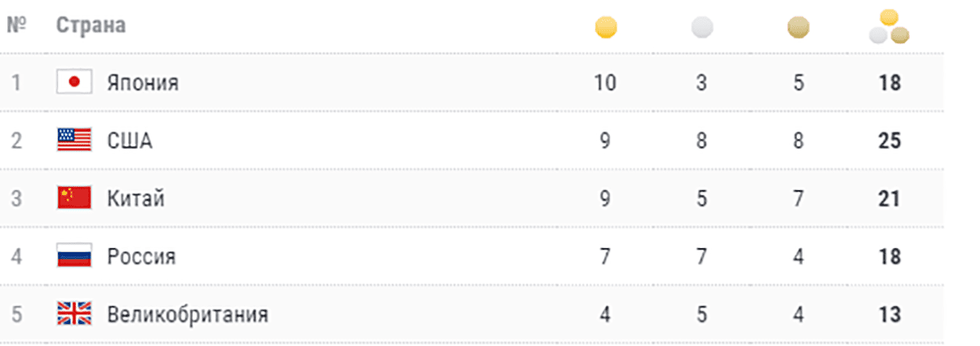Viewport: 980px width, 346px height.
Task: Click the Great Britain flag icon
Action: [73, 314]
